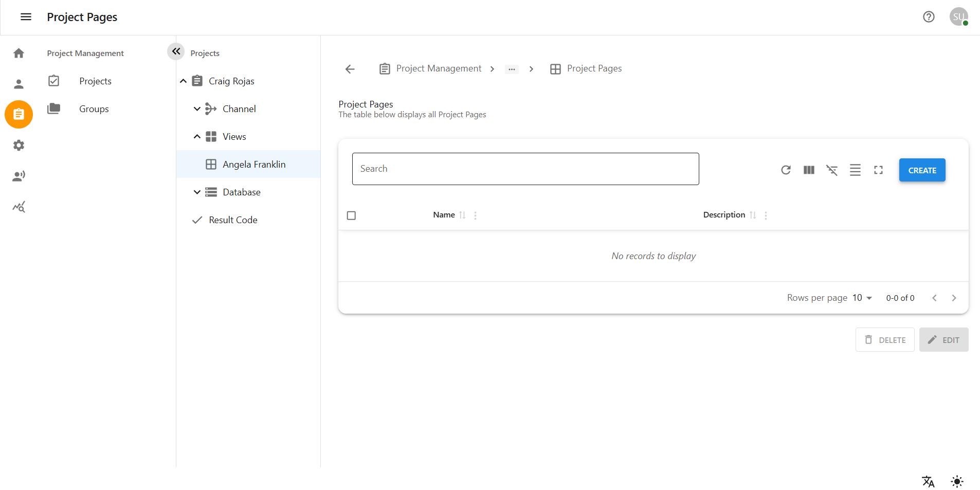Open the analytics chart icon in sidebar
This screenshot has height=490, width=980.
click(19, 207)
